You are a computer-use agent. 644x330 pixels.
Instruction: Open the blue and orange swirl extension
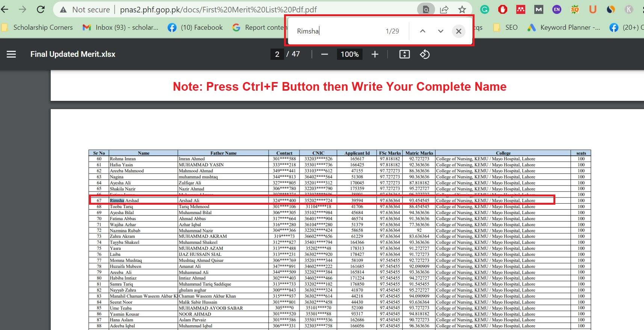pyautogui.click(x=611, y=10)
